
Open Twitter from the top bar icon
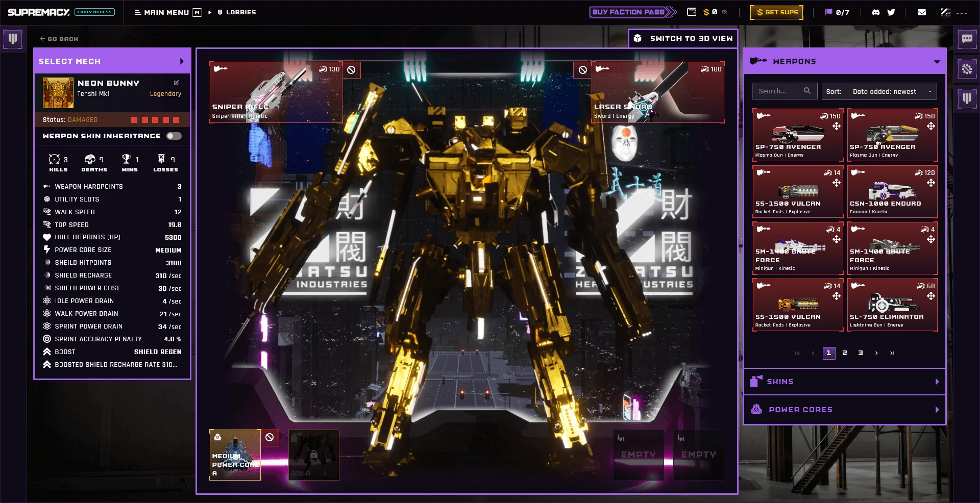click(x=891, y=12)
